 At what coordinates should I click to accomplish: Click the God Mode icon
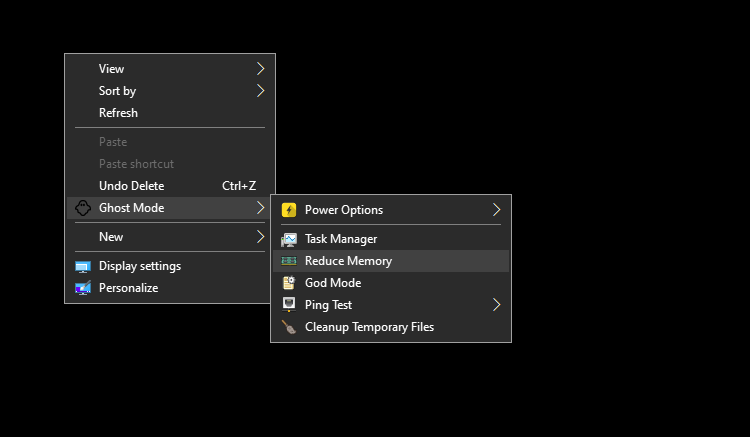pyautogui.click(x=289, y=283)
